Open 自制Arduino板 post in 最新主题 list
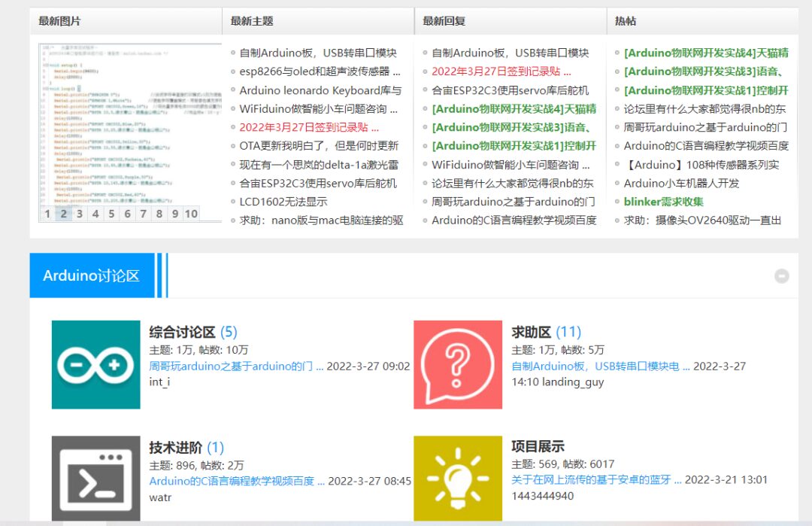 (318, 53)
